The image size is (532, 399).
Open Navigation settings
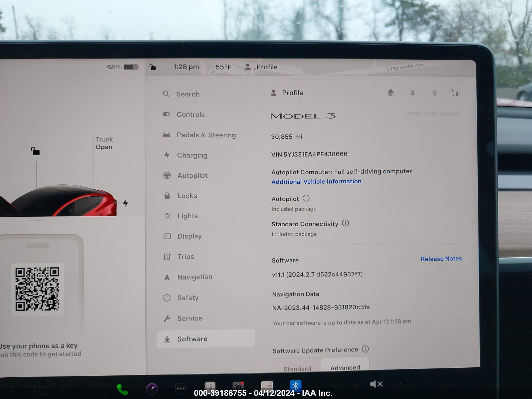(188, 277)
